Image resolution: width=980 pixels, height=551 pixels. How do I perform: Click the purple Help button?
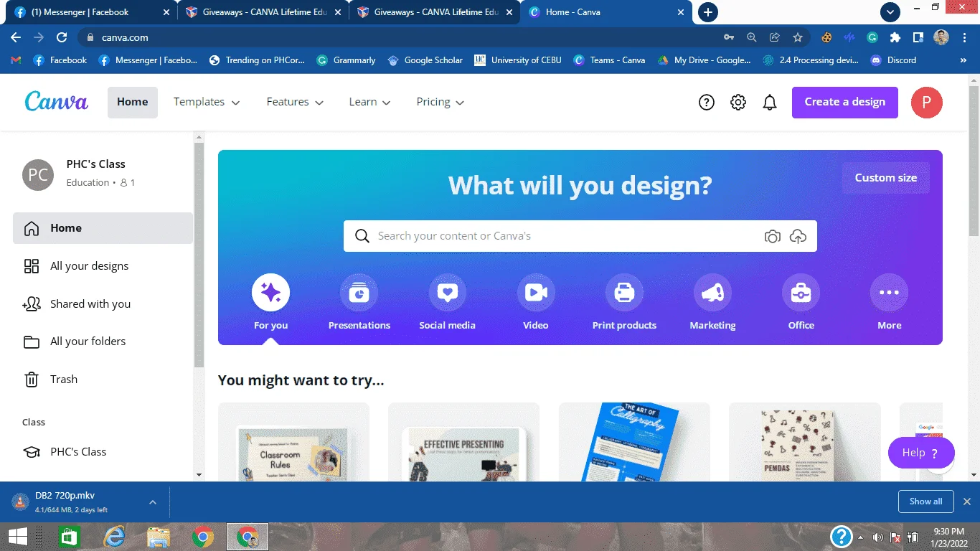[921, 453]
